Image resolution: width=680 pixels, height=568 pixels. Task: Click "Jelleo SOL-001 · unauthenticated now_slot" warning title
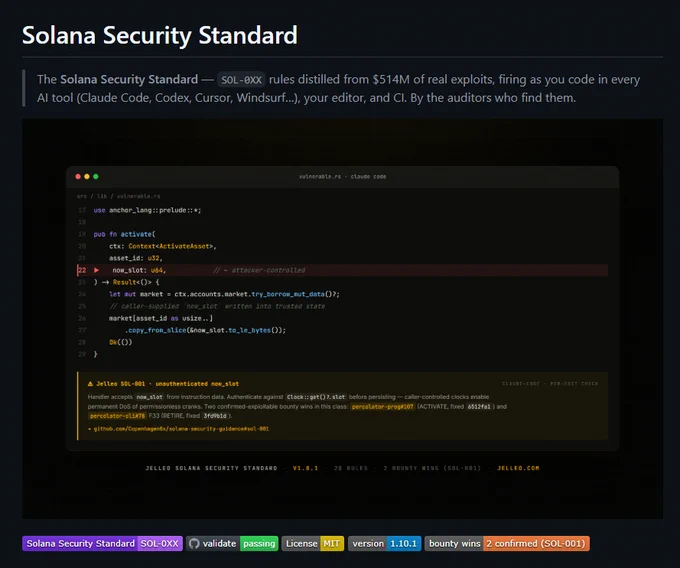pos(167,384)
